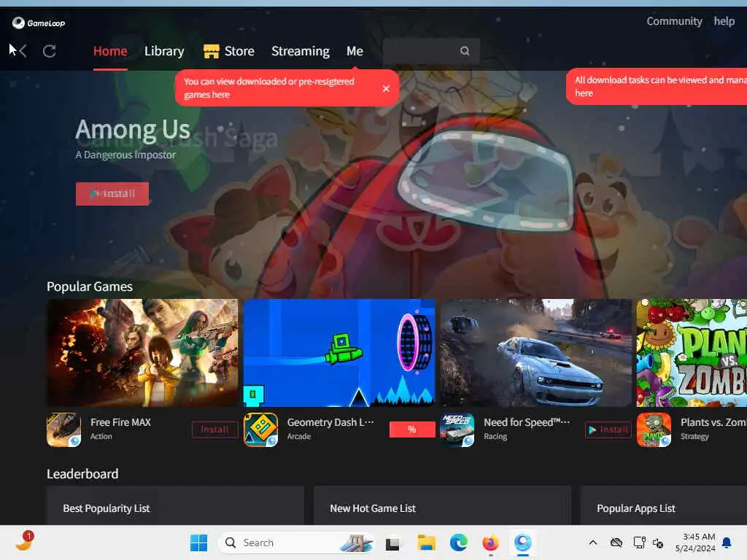The height and width of the screenshot is (560, 747).
Task: Launch Firefox from the taskbar
Action: (490, 542)
